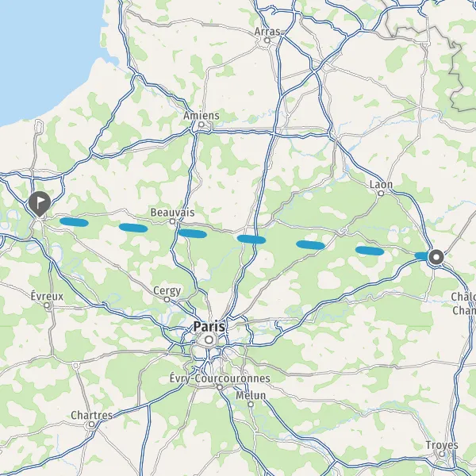Click the Cergy city marker
This screenshot has height=476, width=476.
click(x=167, y=300)
